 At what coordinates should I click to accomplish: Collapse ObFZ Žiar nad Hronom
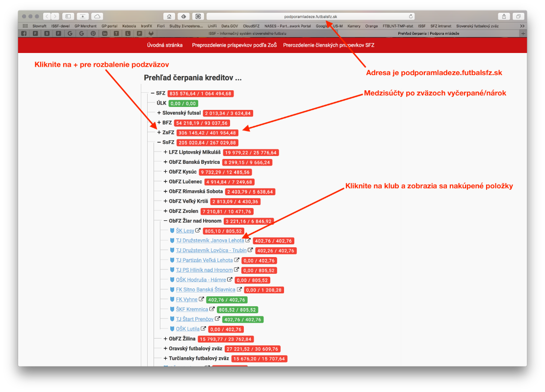(165, 221)
